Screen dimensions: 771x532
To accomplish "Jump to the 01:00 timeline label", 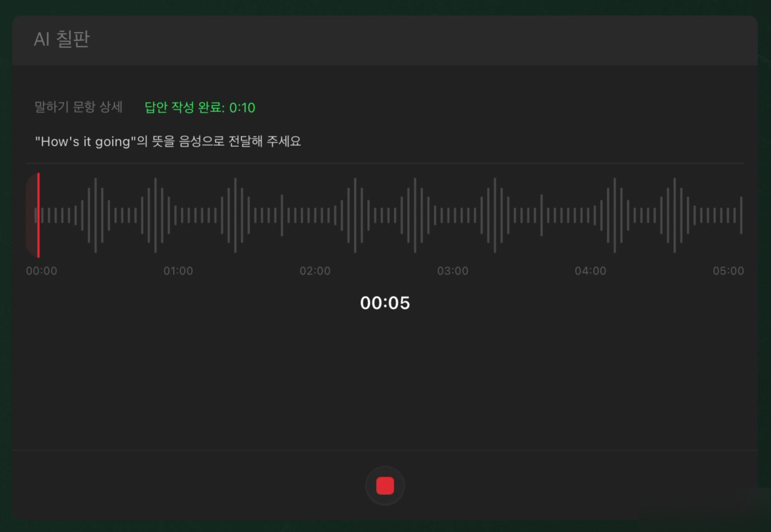I will click(178, 271).
